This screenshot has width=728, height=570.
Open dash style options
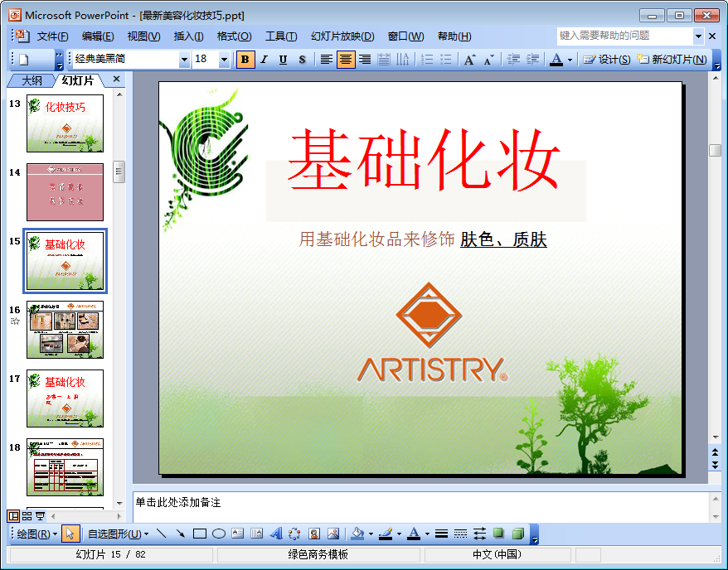coord(460,534)
